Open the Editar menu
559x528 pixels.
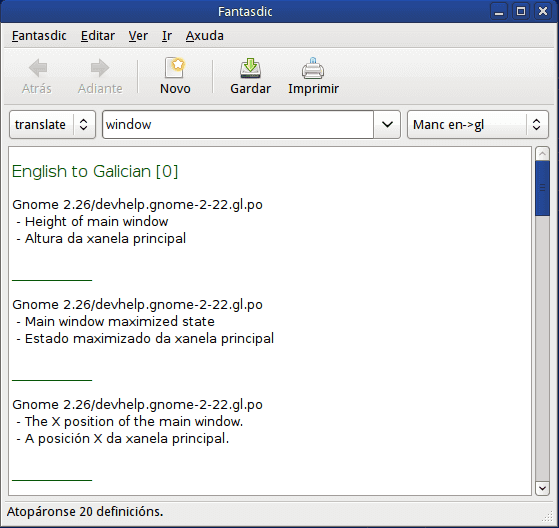click(98, 36)
